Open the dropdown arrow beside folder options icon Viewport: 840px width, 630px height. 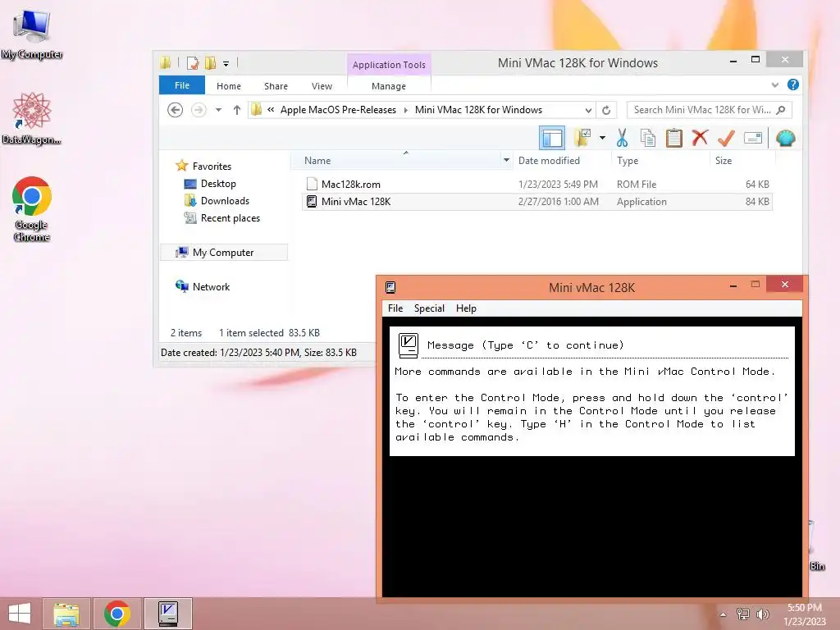pos(602,138)
